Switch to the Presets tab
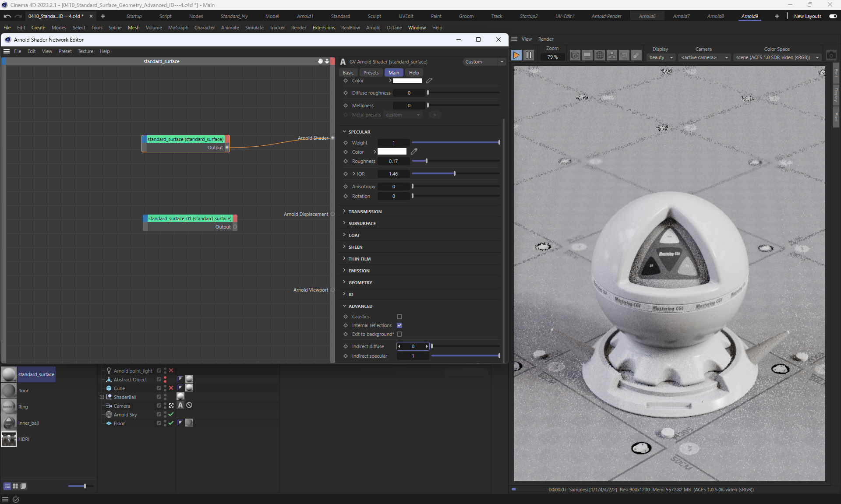This screenshot has height=504, width=841. [x=371, y=73]
